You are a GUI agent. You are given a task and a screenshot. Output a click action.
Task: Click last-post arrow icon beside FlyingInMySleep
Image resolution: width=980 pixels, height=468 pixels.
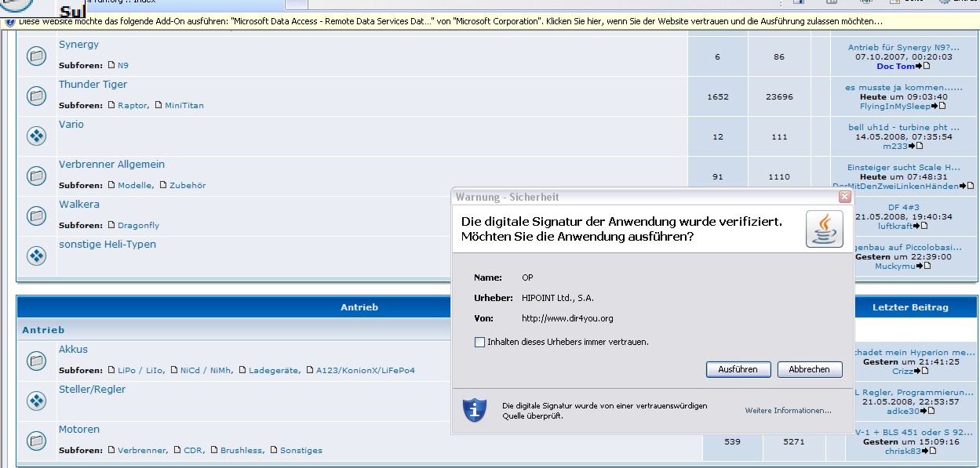pos(938,106)
